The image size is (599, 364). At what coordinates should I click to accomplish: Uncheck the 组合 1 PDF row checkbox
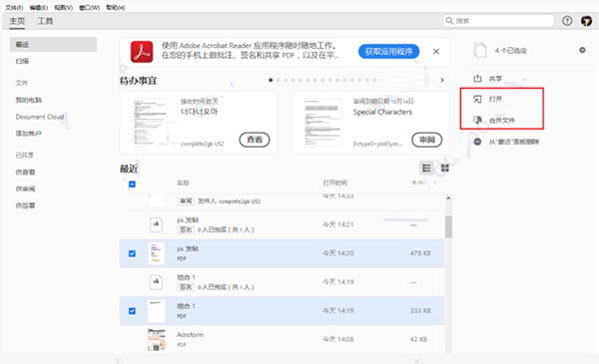(132, 311)
